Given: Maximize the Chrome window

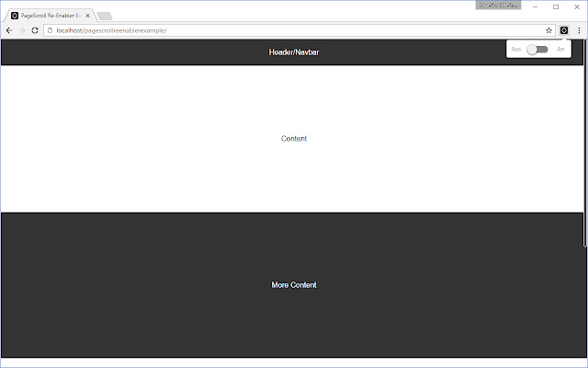Looking at the screenshot, I should (556, 6).
